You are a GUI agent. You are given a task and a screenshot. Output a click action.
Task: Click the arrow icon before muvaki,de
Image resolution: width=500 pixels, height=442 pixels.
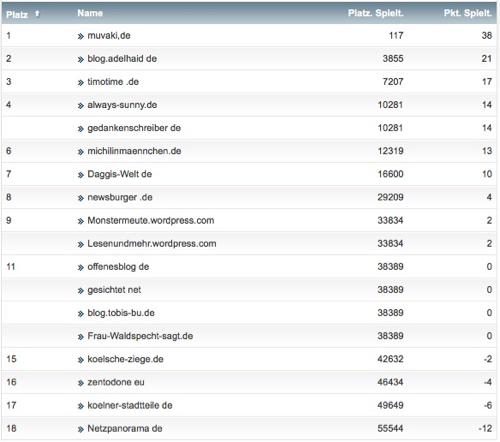(80, 36)
